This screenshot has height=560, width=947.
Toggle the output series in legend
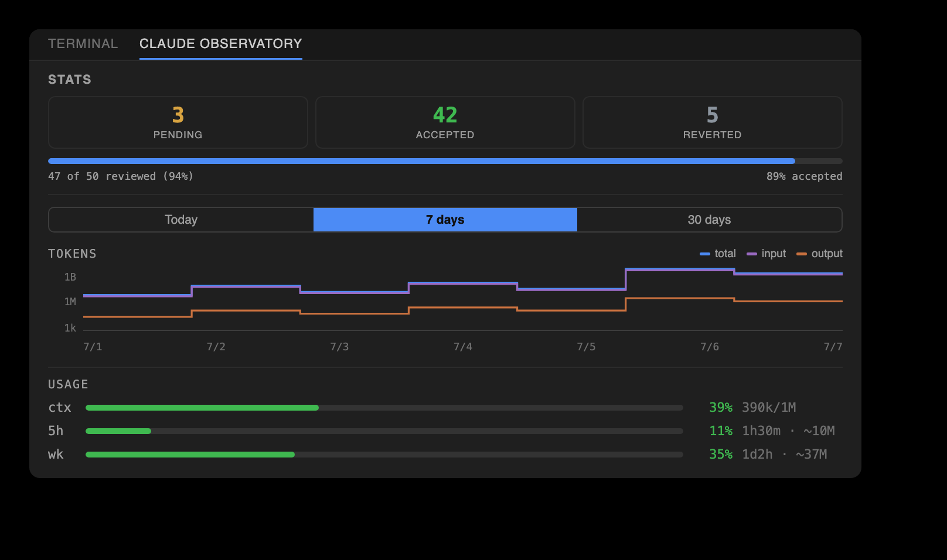tap(819, 254)
